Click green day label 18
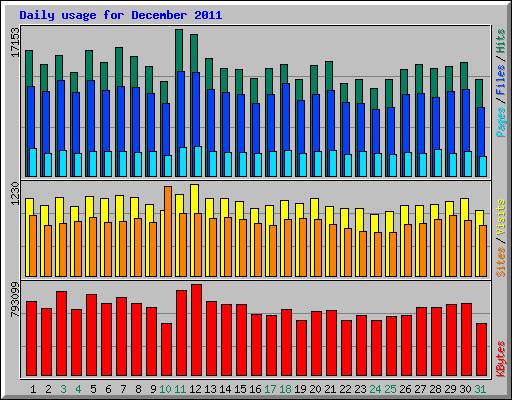Screen dimensions: 512x400 pyautogui.click(x=285, y=389)
